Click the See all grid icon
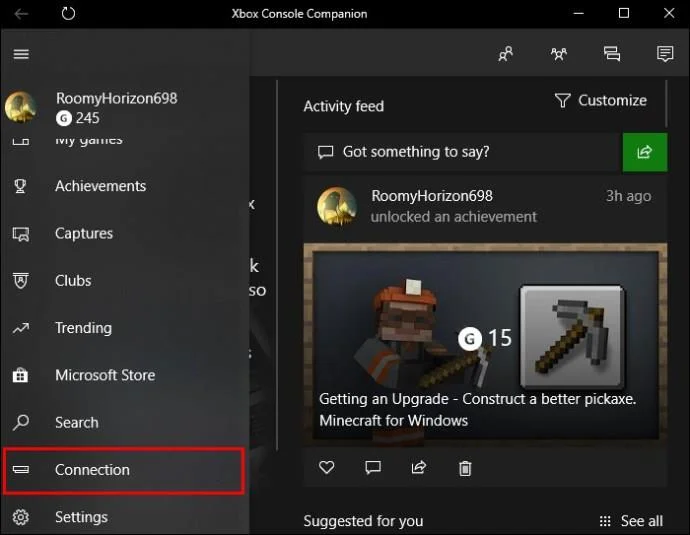The image size is (690, 535). click(605, 521)
